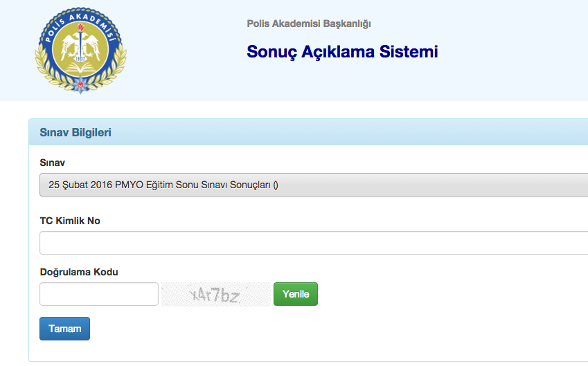This screenshot has width=588, height=366.
Task: Click the "TC Kimlik No" label
Action: click(x=70, y=220)
